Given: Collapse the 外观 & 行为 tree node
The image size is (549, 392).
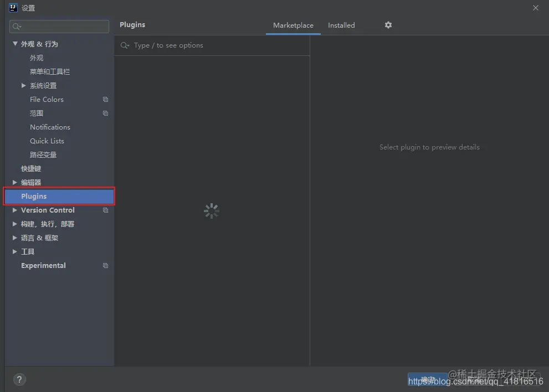Looking at the screenshot, I should pos(15,44).
